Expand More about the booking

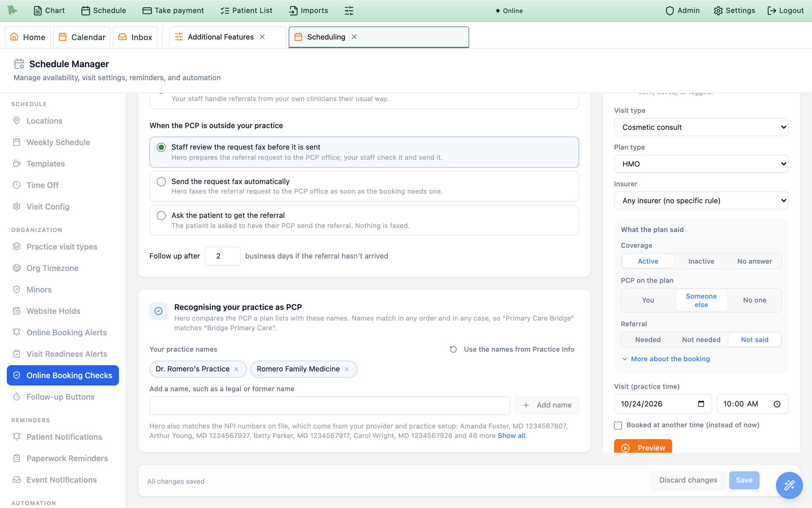pos(666,359)
